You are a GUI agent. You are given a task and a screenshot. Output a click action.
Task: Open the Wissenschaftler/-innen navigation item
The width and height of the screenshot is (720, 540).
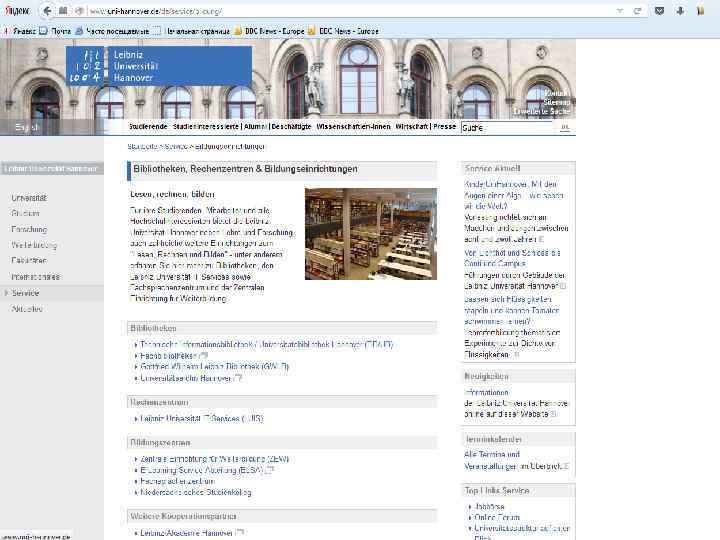pyautogui.click(x=353, y=126)
